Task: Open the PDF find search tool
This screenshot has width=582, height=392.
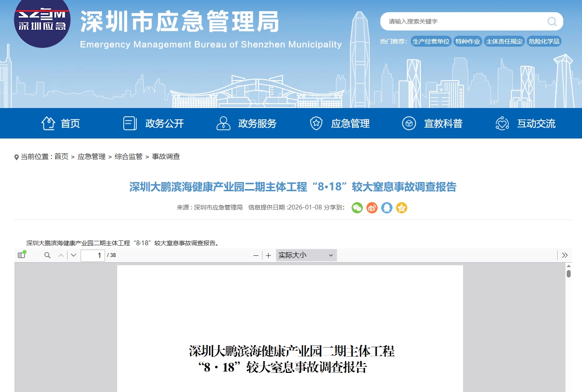Action: [47, 255]
